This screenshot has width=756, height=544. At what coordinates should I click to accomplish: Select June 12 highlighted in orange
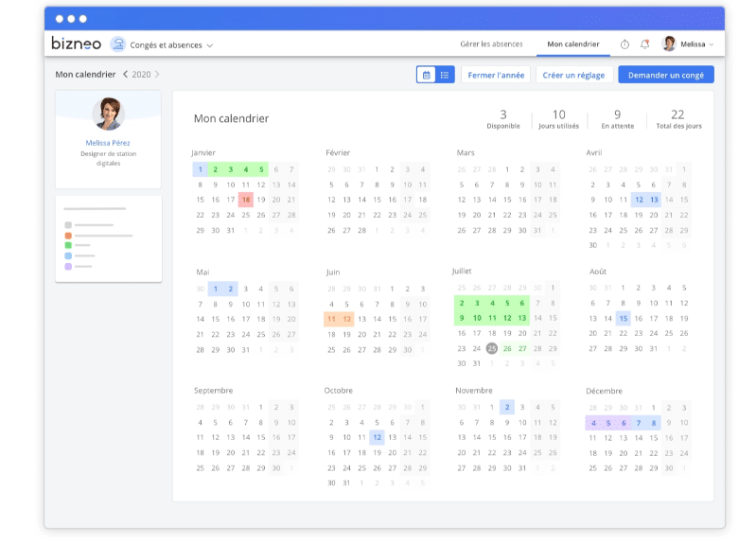346,319
